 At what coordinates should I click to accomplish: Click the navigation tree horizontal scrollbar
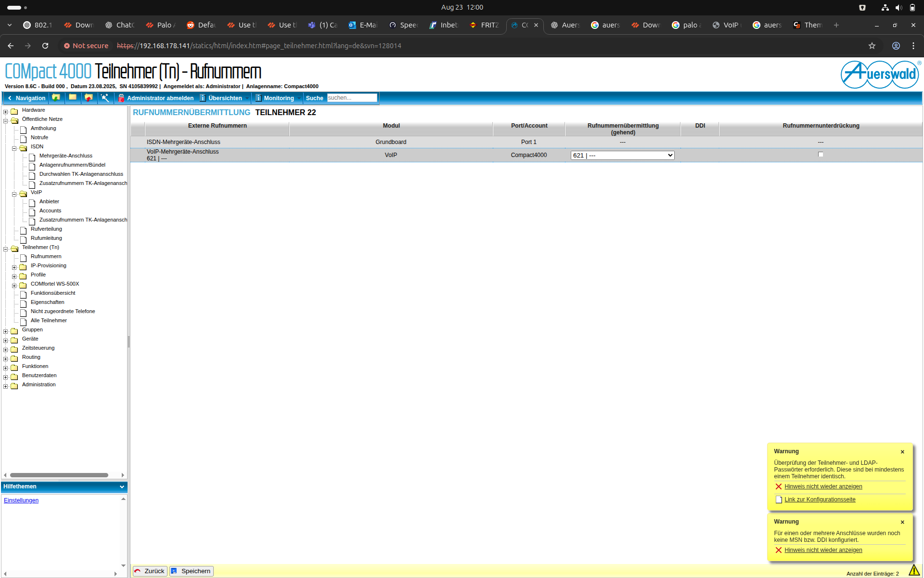tap(59, 475)
